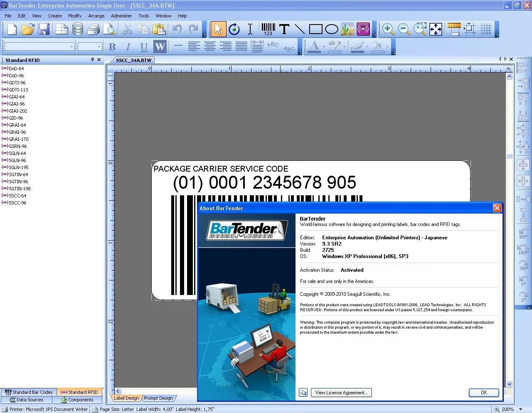The image size is (532, 413).
Task: Pin the Standard RFID panel
Action: coord(92,60)
